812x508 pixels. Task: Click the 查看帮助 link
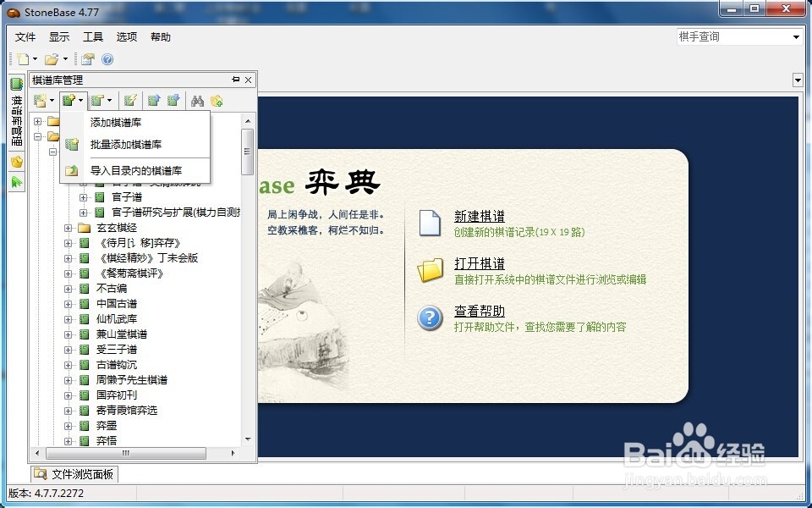click(480, 311)
